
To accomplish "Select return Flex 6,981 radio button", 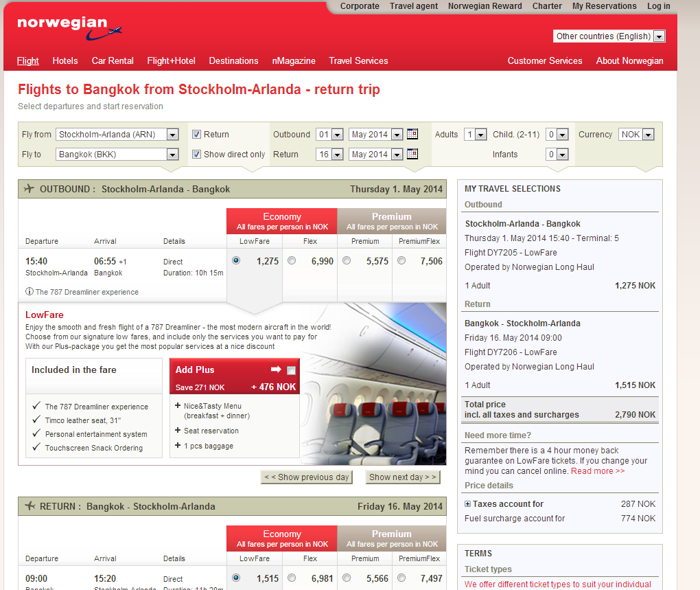I will pos(292,578).
